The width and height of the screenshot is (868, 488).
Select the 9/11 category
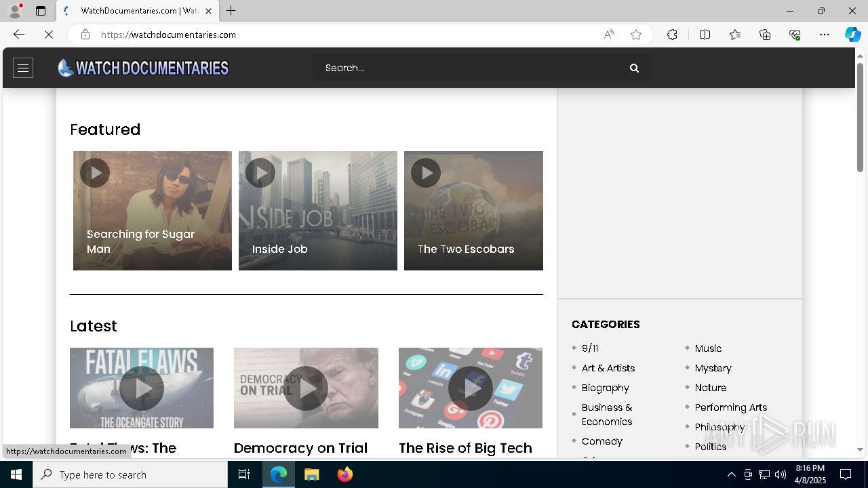(x=590, y=348)
